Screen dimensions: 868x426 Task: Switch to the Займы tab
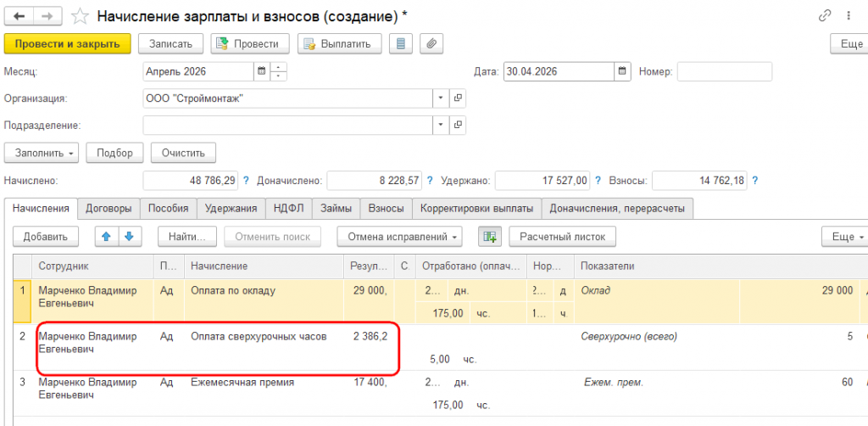tap(336, 208)
